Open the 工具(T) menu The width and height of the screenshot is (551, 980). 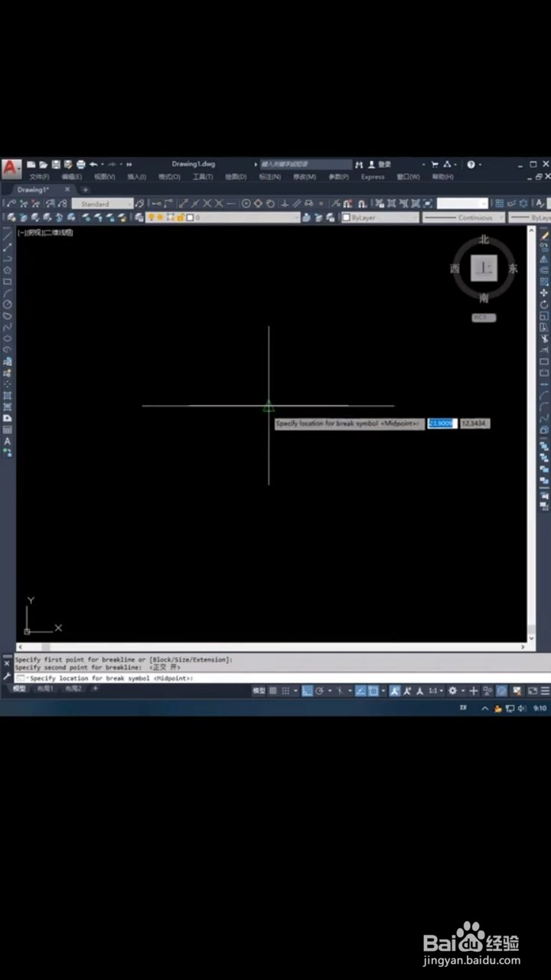[x=203, y=177]
